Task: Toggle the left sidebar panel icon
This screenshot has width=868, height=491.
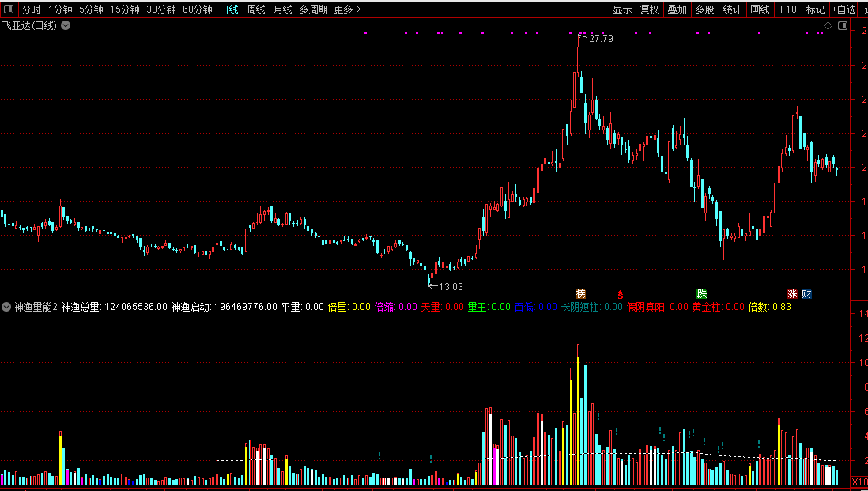Action: point(9,9)
